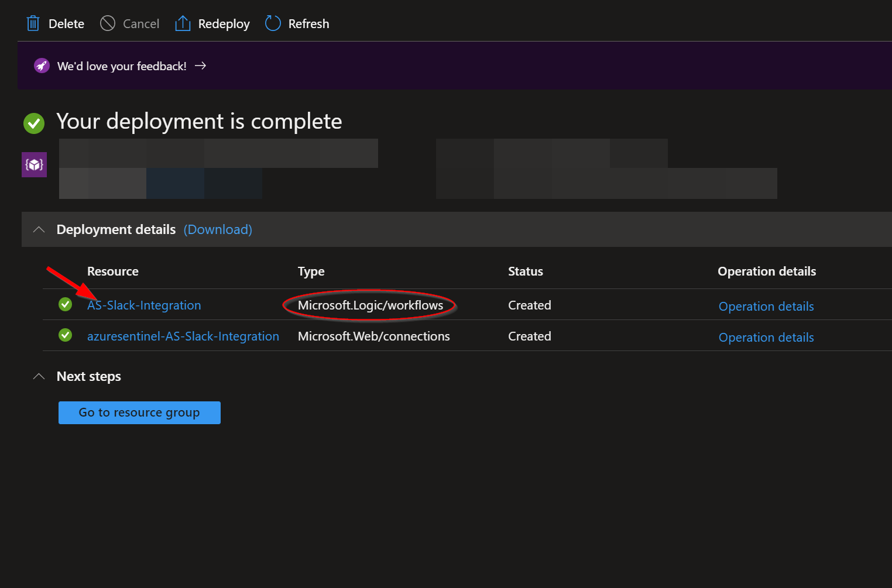Click the Resource column header
Image resolution: width=892 pixels, height=588 pixels.
tap(113, 271)
